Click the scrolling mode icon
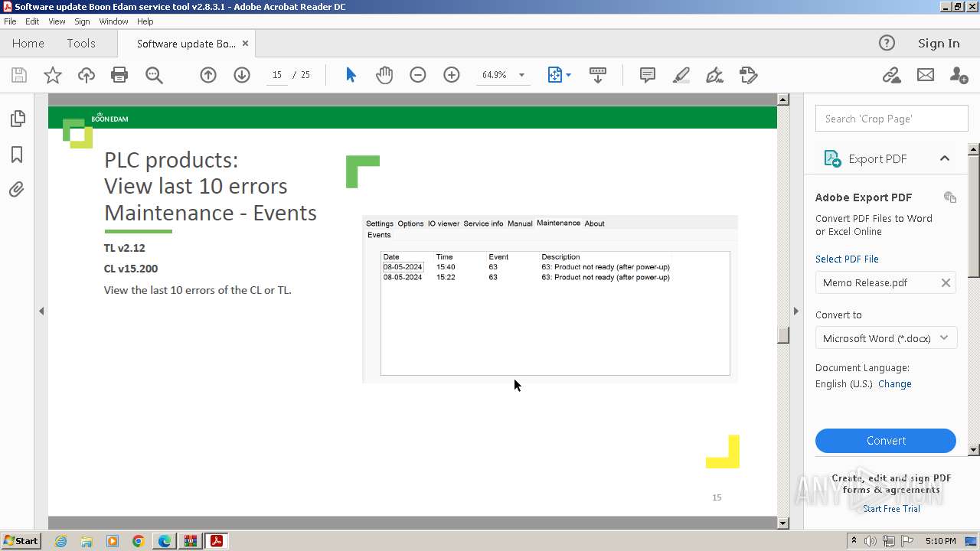 click(x=598, y=75)
